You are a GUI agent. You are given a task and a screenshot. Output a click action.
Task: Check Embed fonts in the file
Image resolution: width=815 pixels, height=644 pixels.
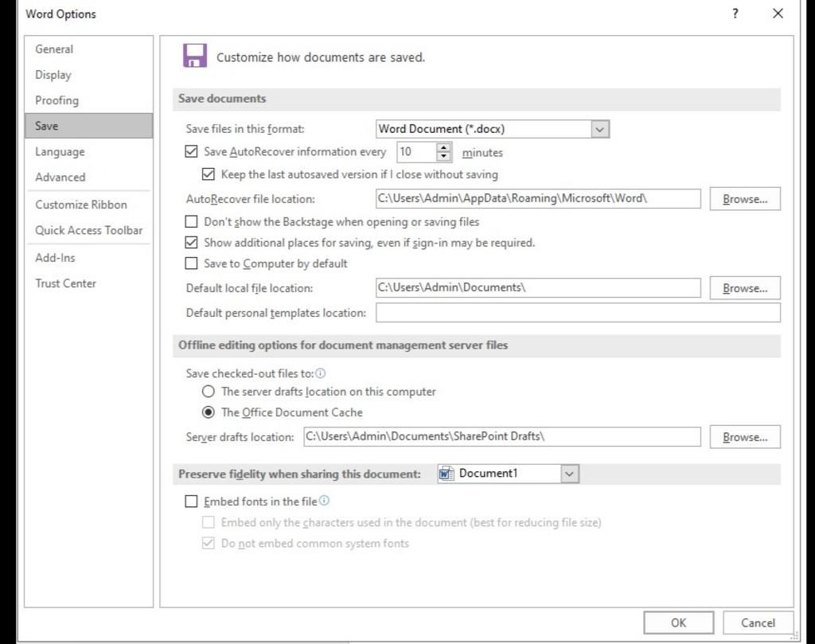pos(191,501)
